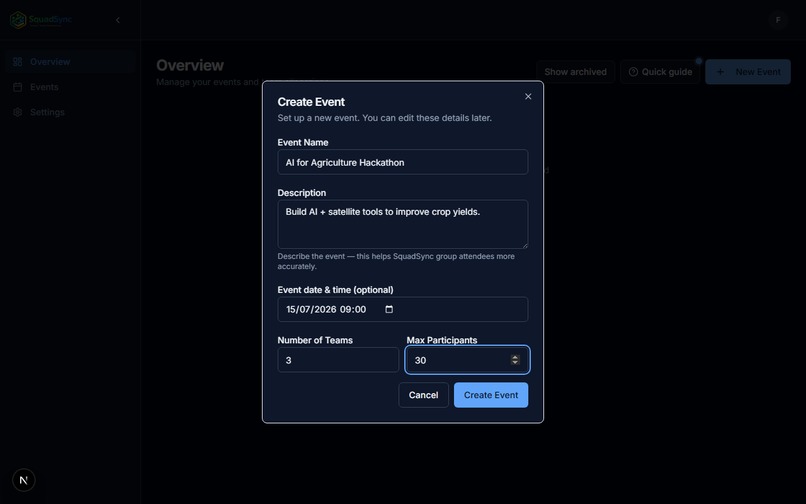The image size is (806, 504).
Task: Close the Create Event dialog with X
Action: pyautogui.click(x=528, y=97)
